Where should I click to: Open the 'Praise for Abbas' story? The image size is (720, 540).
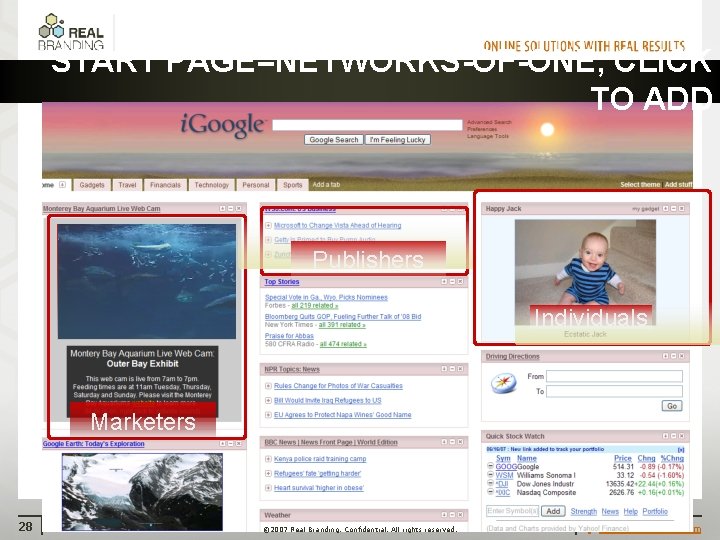[289, 336]
